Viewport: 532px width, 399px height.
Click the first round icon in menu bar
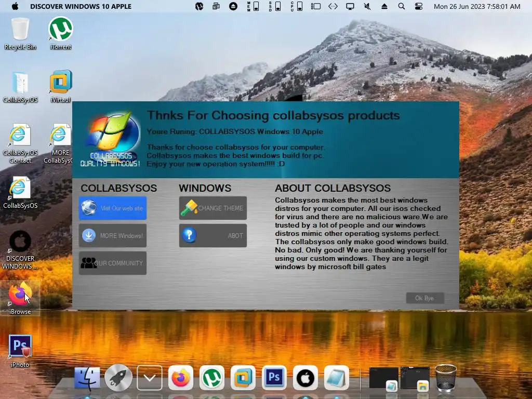(199, 6)
